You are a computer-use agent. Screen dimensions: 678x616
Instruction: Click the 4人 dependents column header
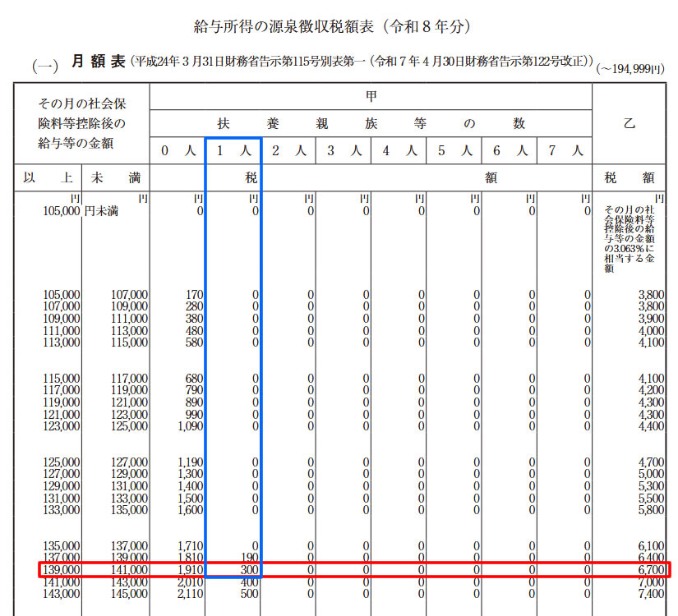coord(399,151)
